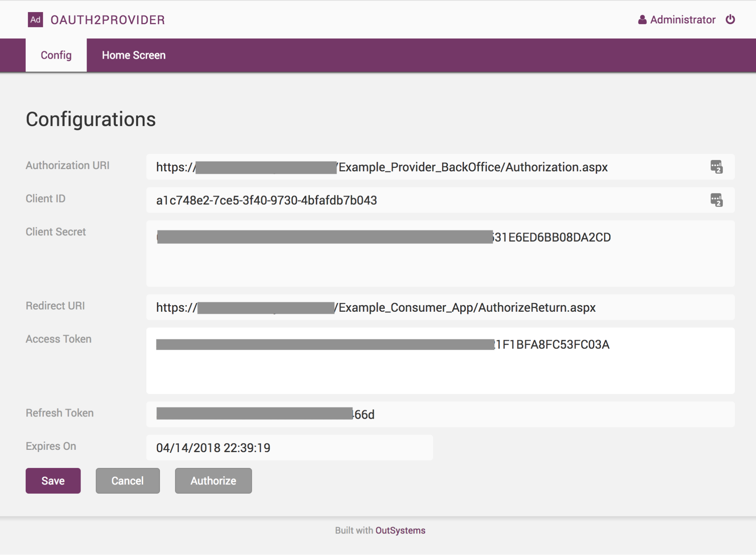Switch to the Home Screen tab
The height and width of the screenshot is (555, 756).
pyautogui.click(x=134, y=55)
